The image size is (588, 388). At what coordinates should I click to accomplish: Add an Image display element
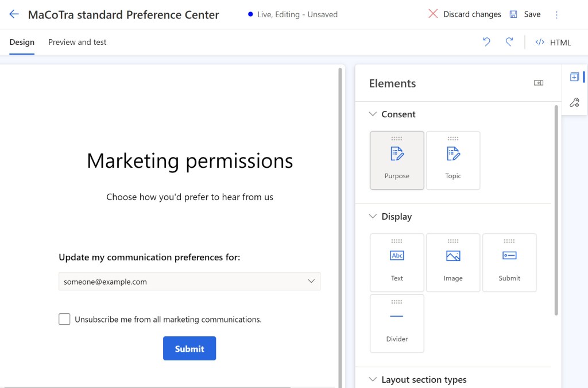pyautogui.click(x=453, y=263)
